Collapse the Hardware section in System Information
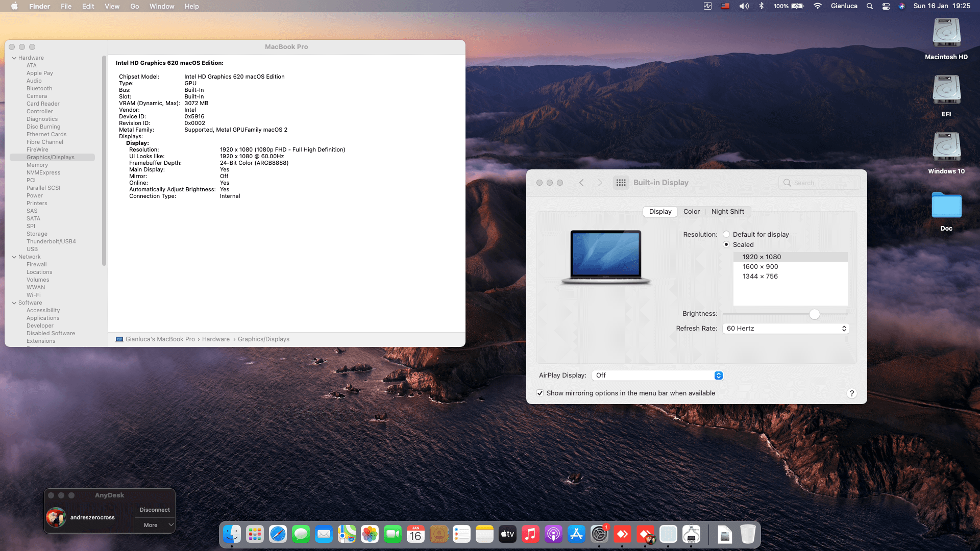 click(14, 58)
